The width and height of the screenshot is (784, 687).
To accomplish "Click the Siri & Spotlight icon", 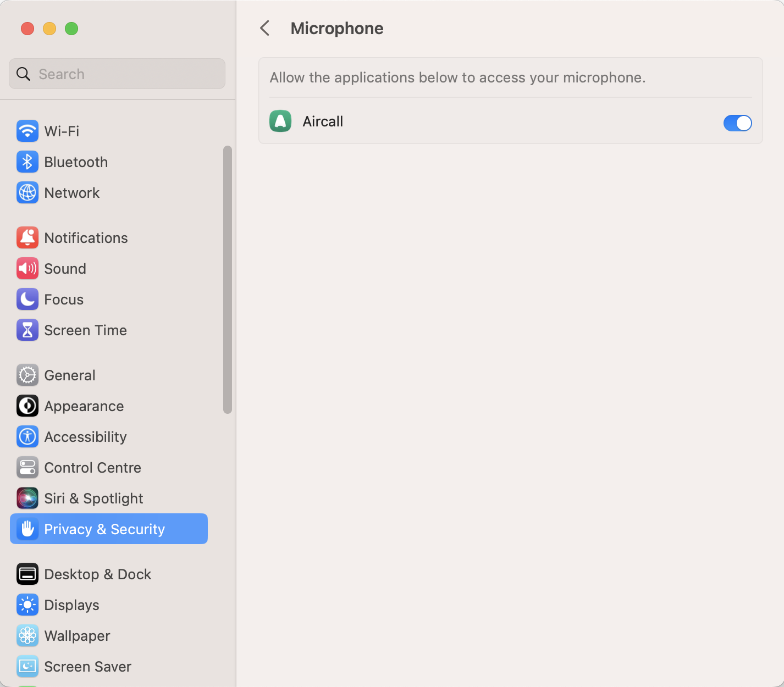I will [27, 498].
